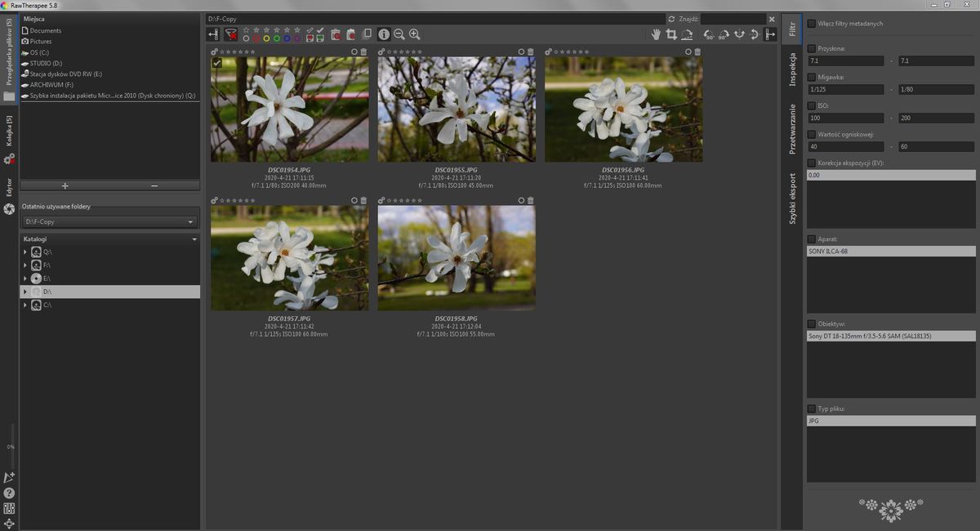This screenshot has width=980, height=531.
Task: Click the crop tool icon
Action: click(x=671, y=34)
